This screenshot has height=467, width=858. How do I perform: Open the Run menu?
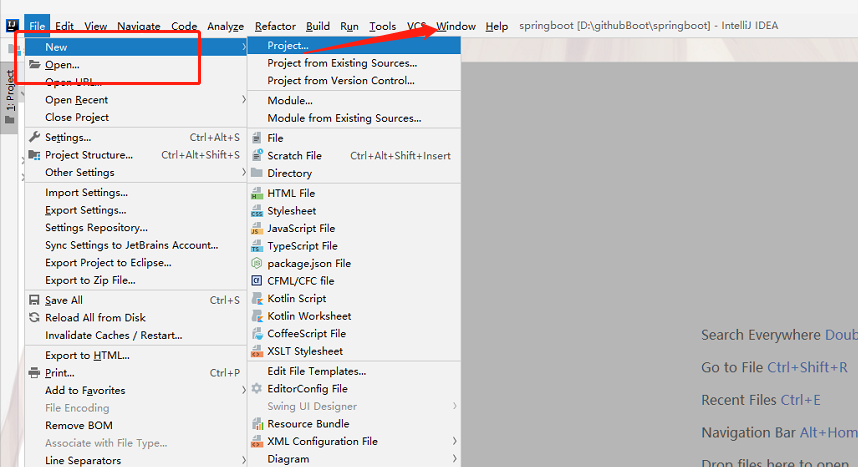349,26
